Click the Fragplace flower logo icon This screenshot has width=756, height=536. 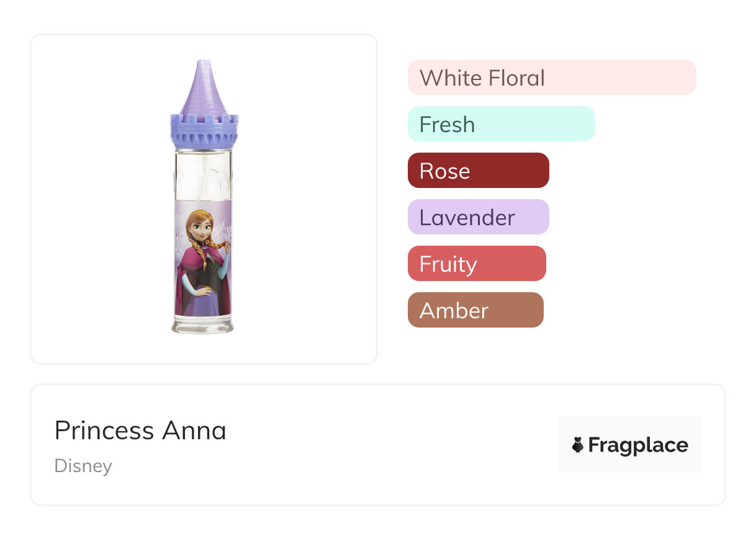point(578,445)
